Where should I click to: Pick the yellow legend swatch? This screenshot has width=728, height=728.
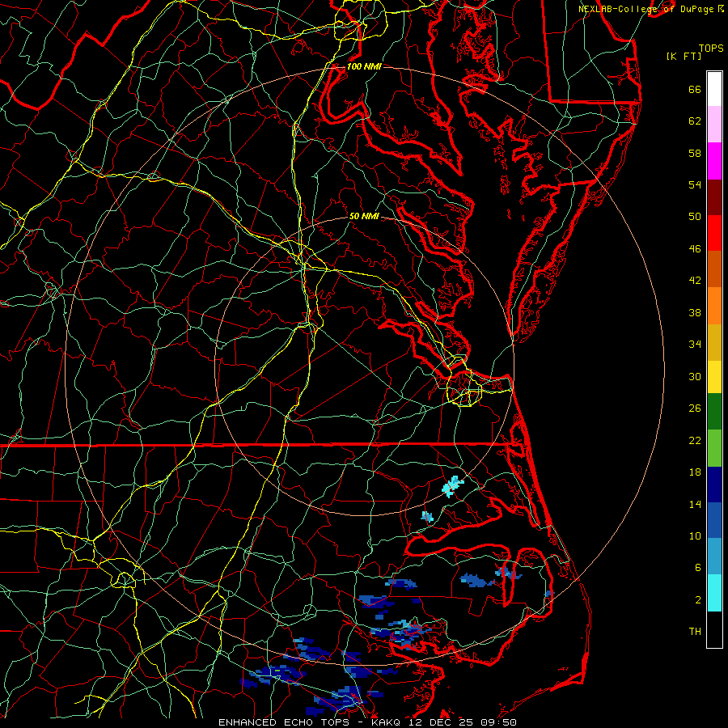714,377
